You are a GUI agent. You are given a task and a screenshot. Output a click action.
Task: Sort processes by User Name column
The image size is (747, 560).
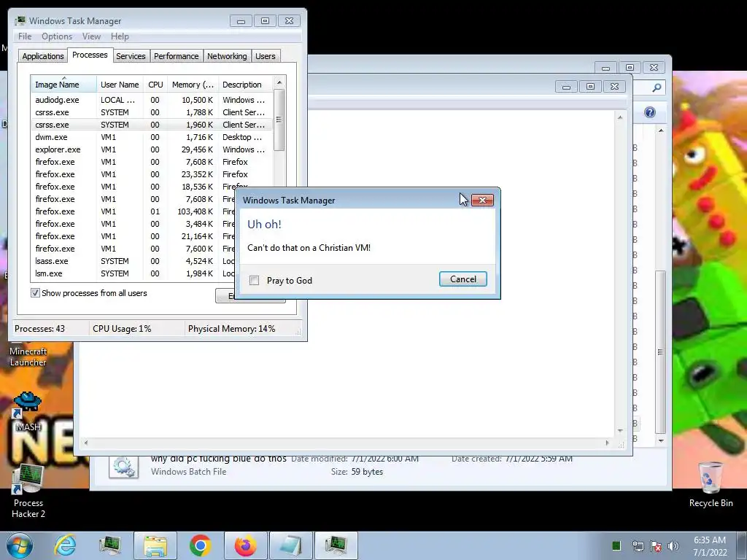point(120,85)
